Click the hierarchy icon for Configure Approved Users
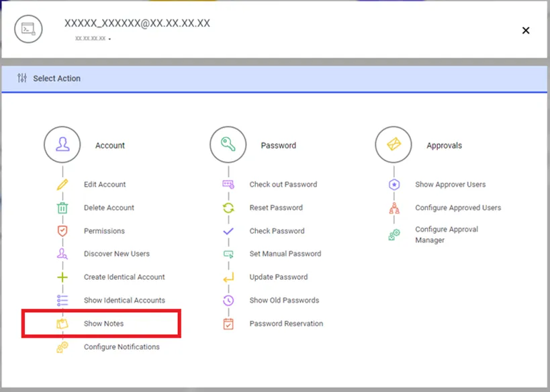Viewport: 550px width, 392px height. click(x=394, y=208)
